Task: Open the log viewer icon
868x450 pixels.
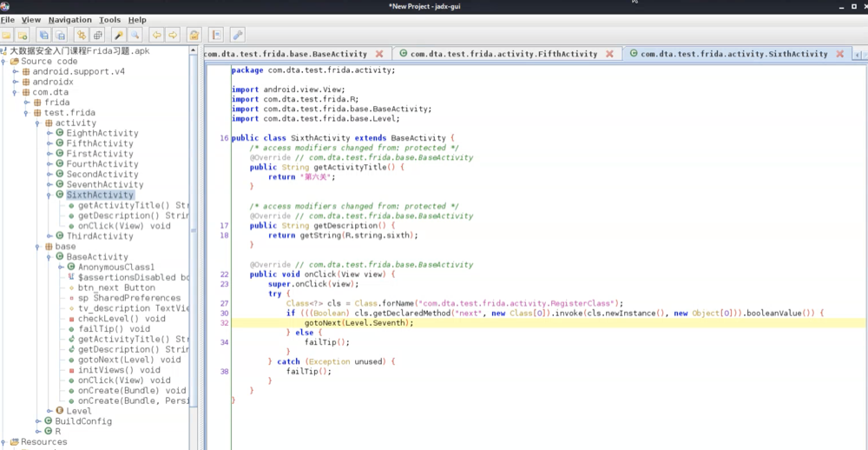Action: (216, 36)
